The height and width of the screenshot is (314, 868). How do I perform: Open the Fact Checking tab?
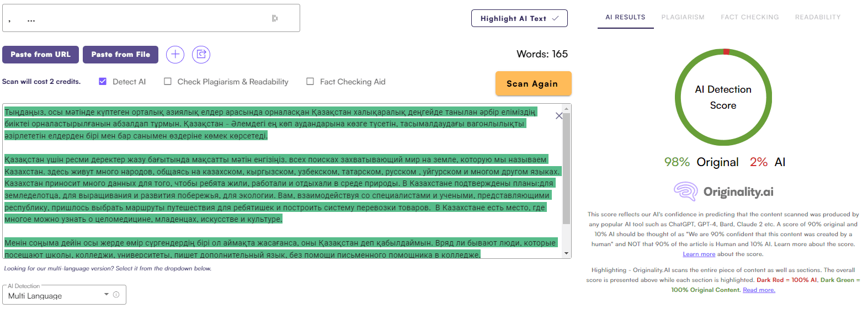[x=749, y=17]
